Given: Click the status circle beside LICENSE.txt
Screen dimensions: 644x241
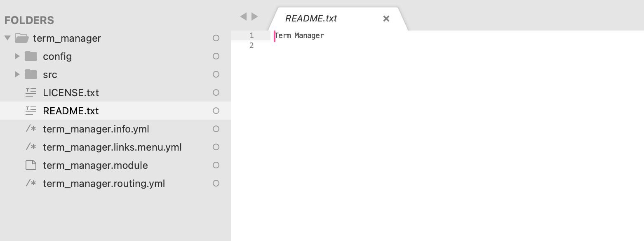Looking at the screenshot, I should (216, 92).
